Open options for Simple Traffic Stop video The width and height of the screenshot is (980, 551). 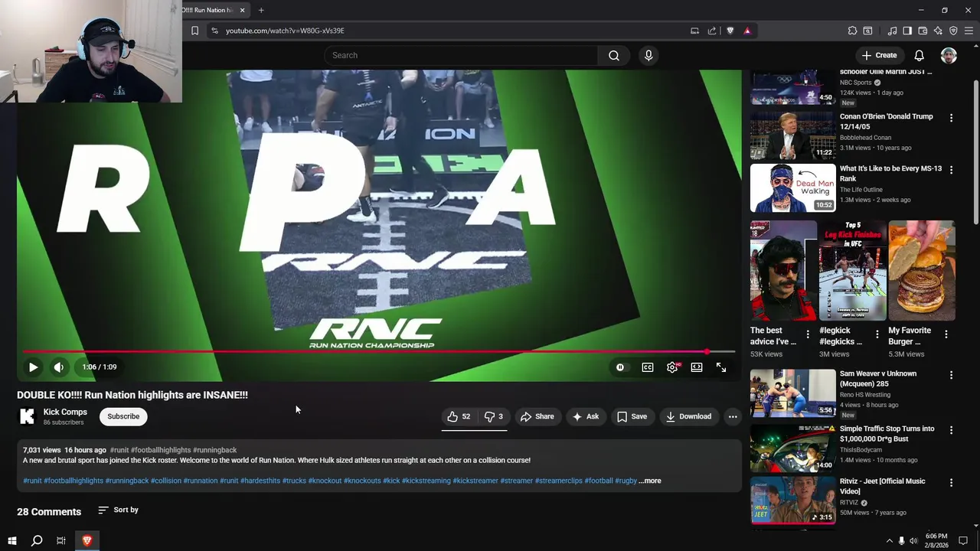951,430
